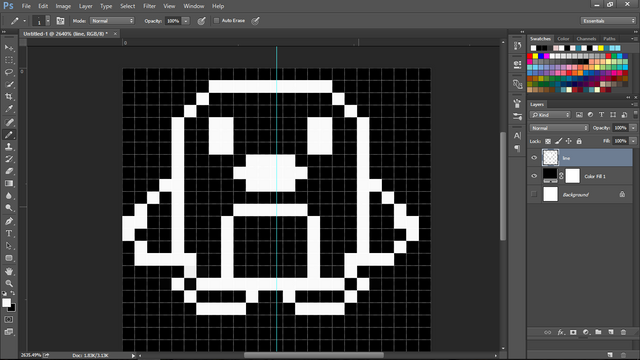Switch to the Paths tab
The image size is (640, 360).
tap(609, 39)
